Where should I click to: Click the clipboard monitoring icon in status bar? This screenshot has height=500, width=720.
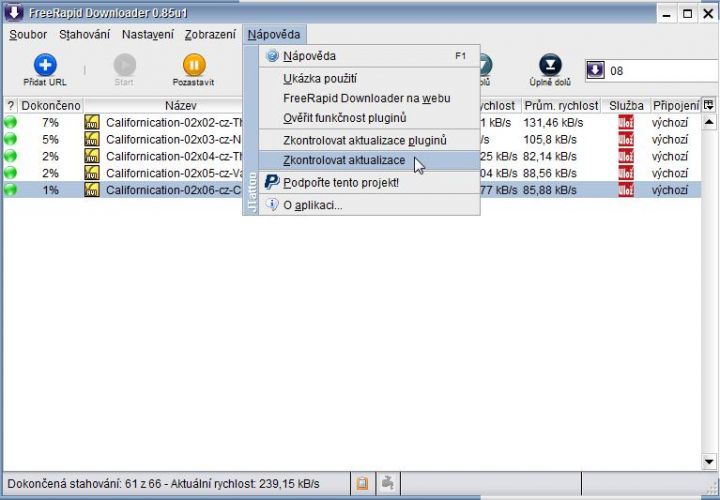[x=362, y=483]
